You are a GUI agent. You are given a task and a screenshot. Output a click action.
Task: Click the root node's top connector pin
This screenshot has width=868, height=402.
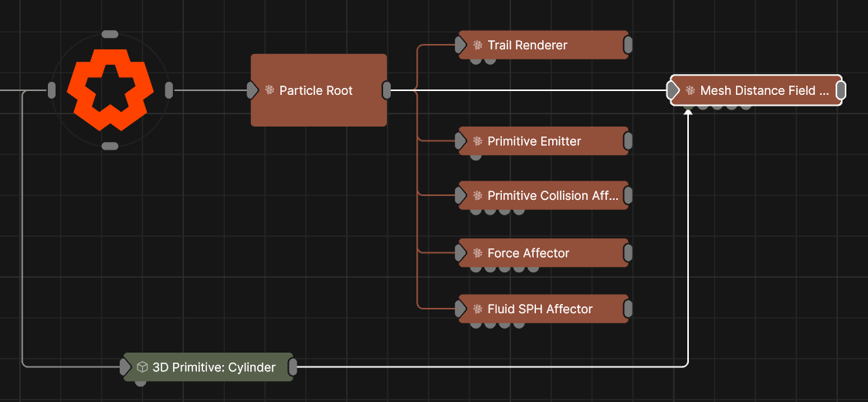tap(110, 35)
